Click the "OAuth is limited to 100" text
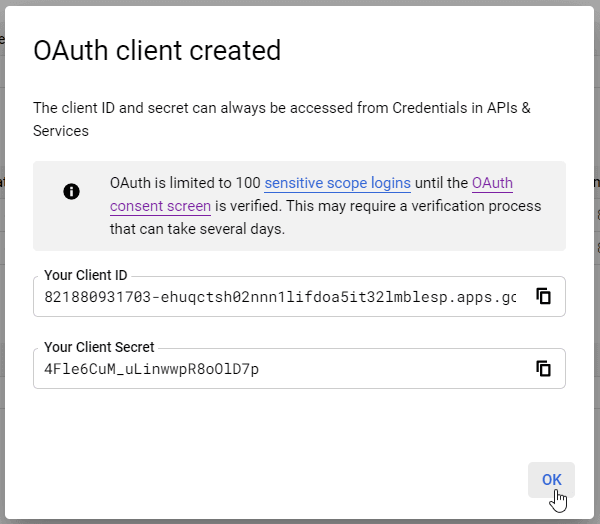600x524 pixels. [184, 183]
